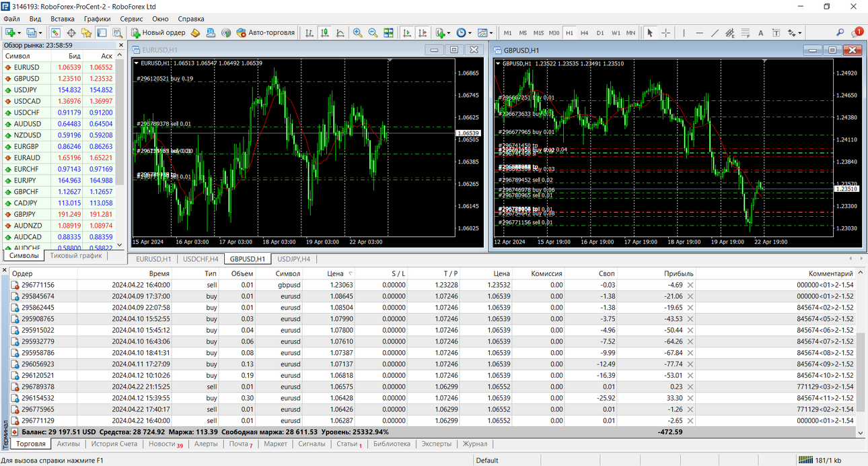This screenshot has height=466, width=868.
Task: Select M15 timeframe
Action: pos(538,32)
